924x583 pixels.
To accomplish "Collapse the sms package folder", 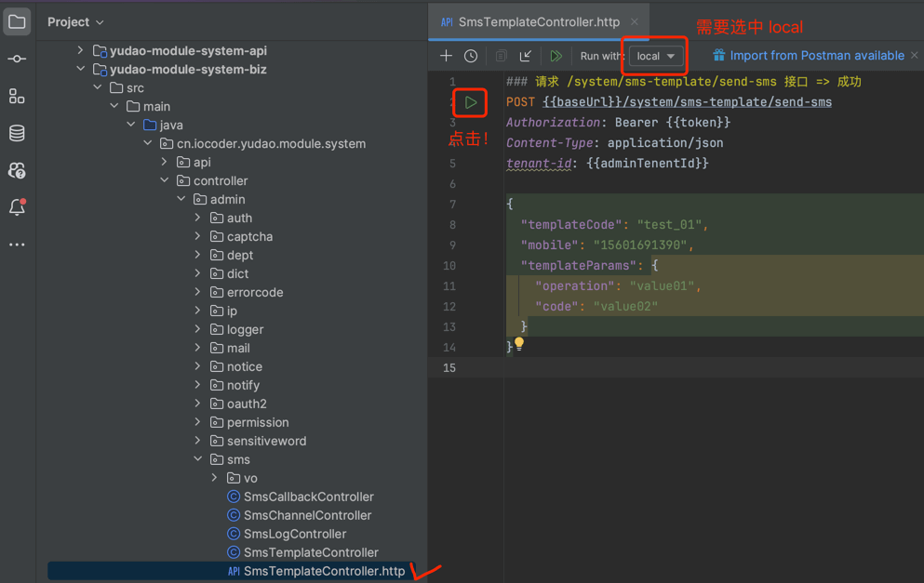I will click(x=198, y=459).
